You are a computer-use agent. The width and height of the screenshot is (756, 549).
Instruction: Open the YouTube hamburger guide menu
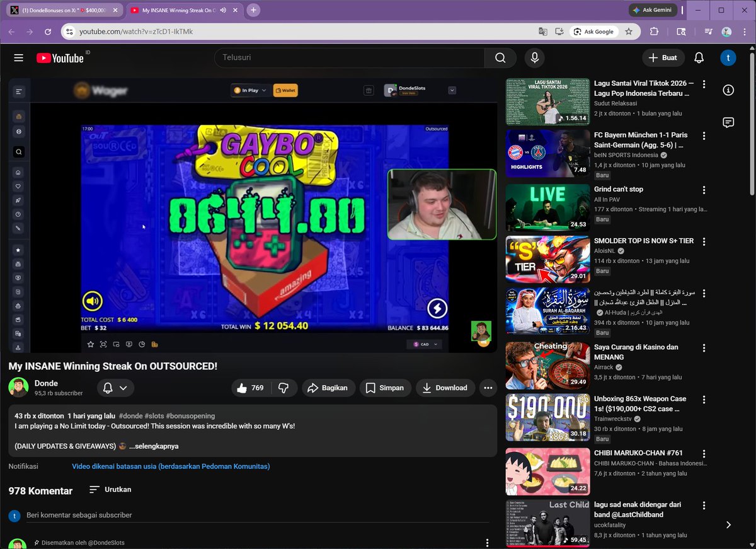pyautogui.click(x=19, y=57)
